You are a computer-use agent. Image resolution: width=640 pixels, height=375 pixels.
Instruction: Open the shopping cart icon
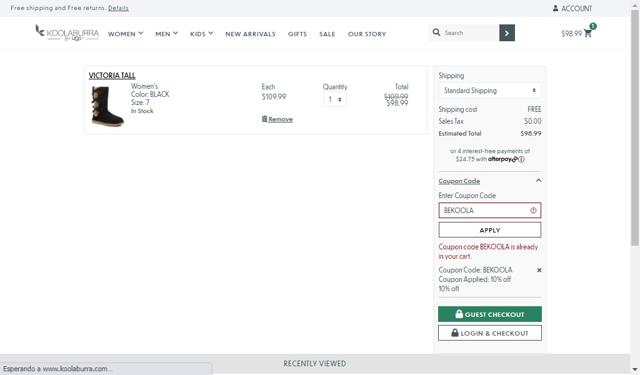coord(588,33)
